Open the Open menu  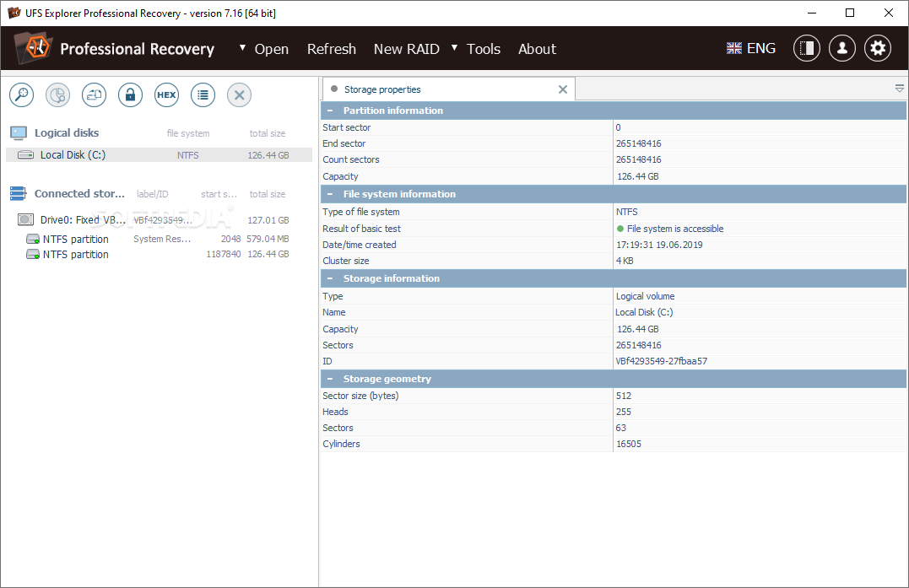click(x=271, y=49)
